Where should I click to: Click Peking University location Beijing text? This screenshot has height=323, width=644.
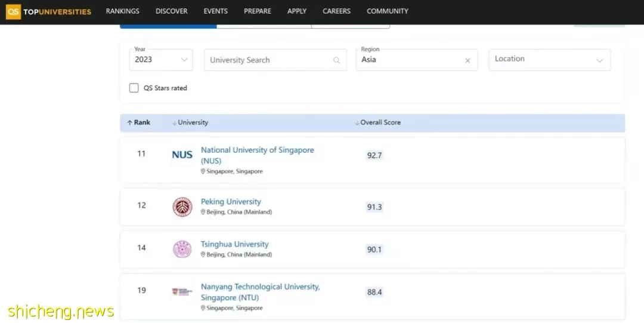pyautogui.click(x=236, y=212)
